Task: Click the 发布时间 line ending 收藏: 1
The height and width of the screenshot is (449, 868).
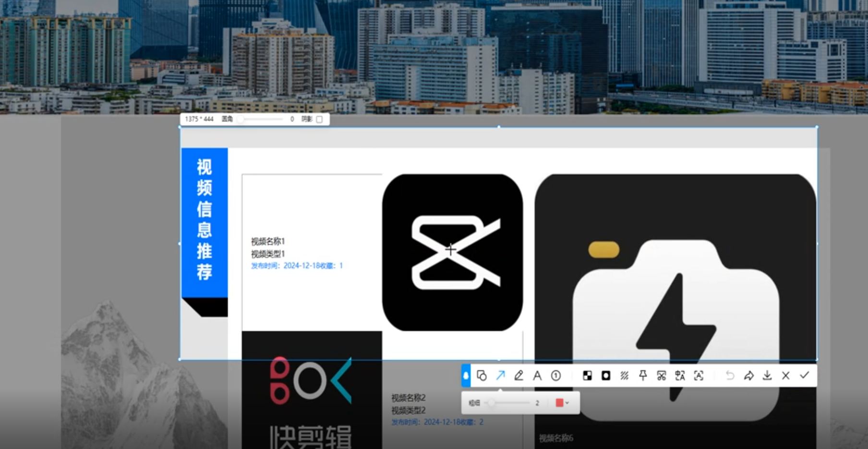Action: point(297,266)
